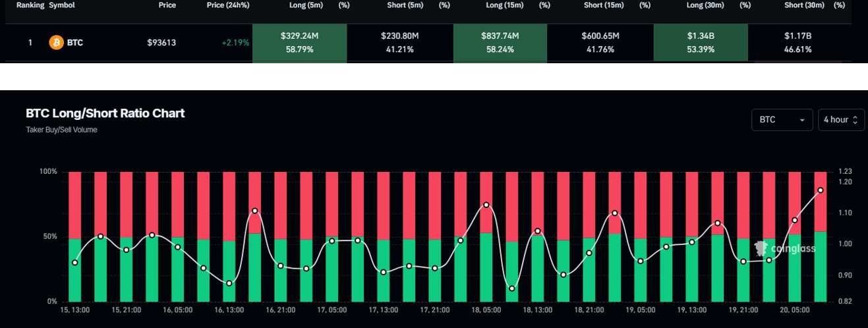
Task: Click the BTC dropdown caret arrow
Action: [801, 121]
